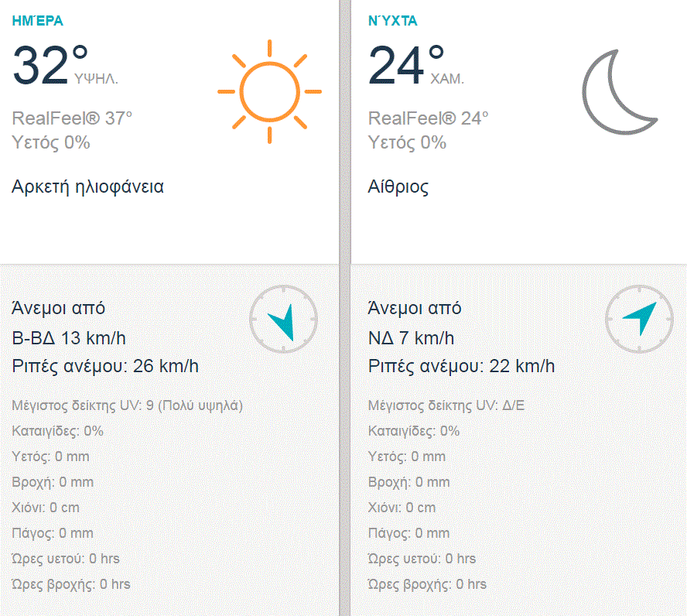Screen dimensions: 687x616
Task: Click daytime Καταιγίδες: 0% line
Action: pos(58,431)
